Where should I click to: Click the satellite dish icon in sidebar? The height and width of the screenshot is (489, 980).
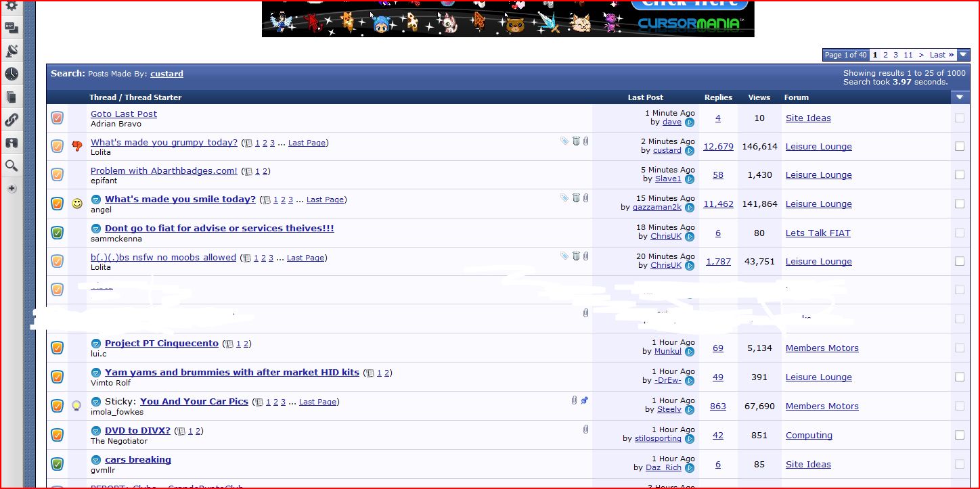click(x=12, y=51)
